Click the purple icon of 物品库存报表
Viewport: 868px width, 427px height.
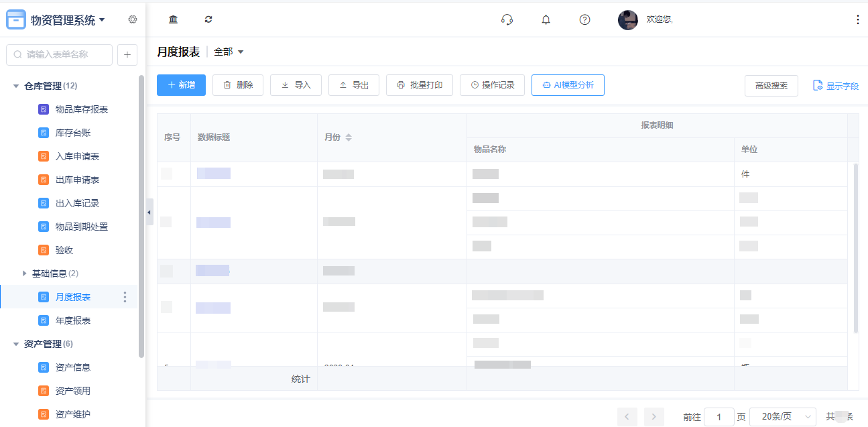[44, 109]
